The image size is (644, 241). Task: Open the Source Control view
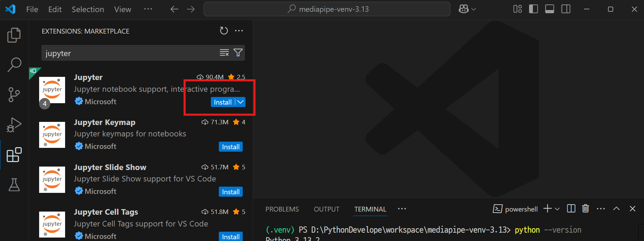[14, 95]
